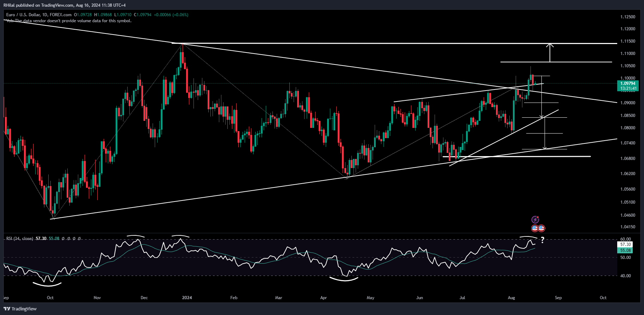
Task: Click the Aug label on time axis
Action: click(x=511, y=298)
